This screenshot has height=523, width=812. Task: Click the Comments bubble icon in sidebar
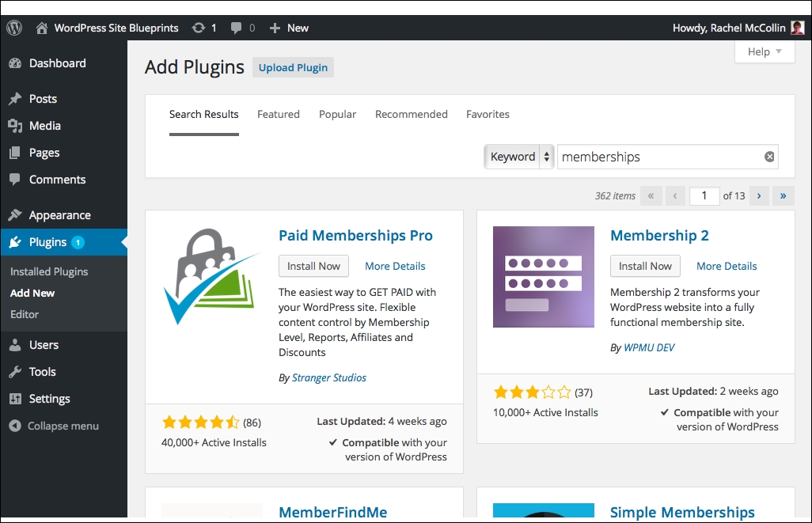15,180
